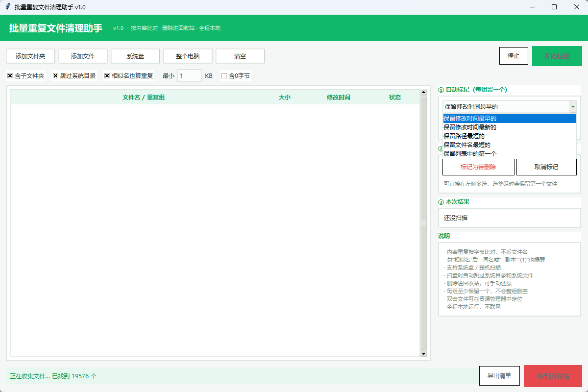Click the feather app icon in title bar
This screenshot has height=392, width=588.
coord(8,7)
